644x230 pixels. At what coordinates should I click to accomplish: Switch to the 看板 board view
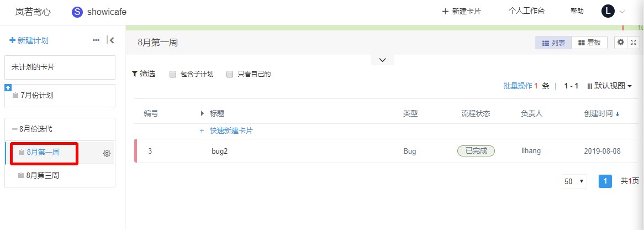[589, 43]
